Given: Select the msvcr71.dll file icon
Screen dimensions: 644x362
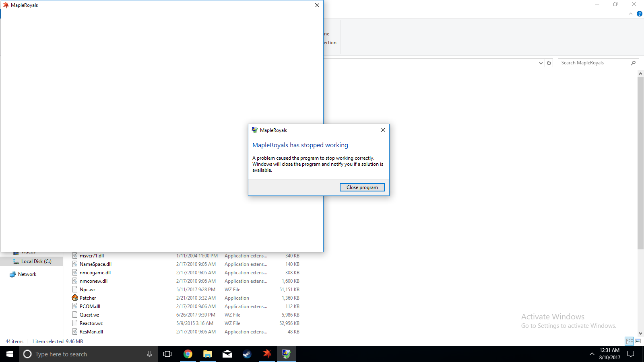Looking at the screenshot, I should tap(75, 255).
